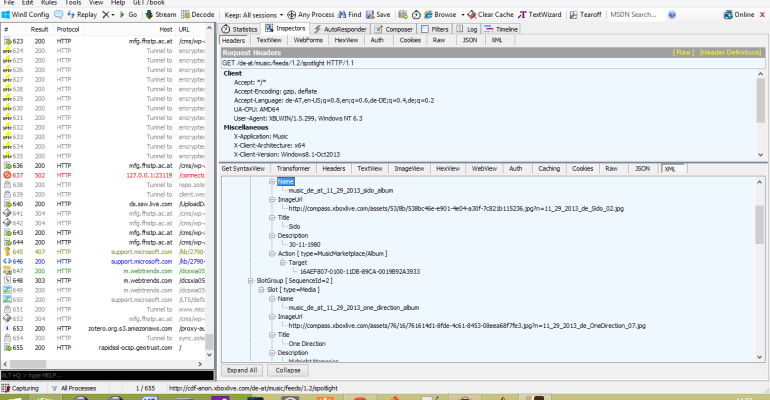Image resolution: width=770 pixels, height=400 pixels.
Task: Open the Log tab
Action: coord(467,29)
